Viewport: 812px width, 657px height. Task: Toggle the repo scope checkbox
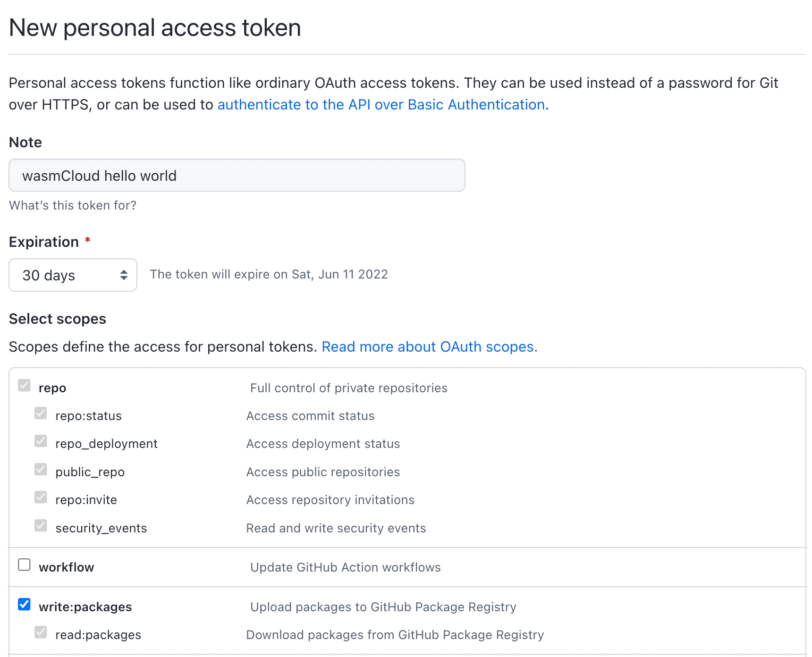coord(24,386)
